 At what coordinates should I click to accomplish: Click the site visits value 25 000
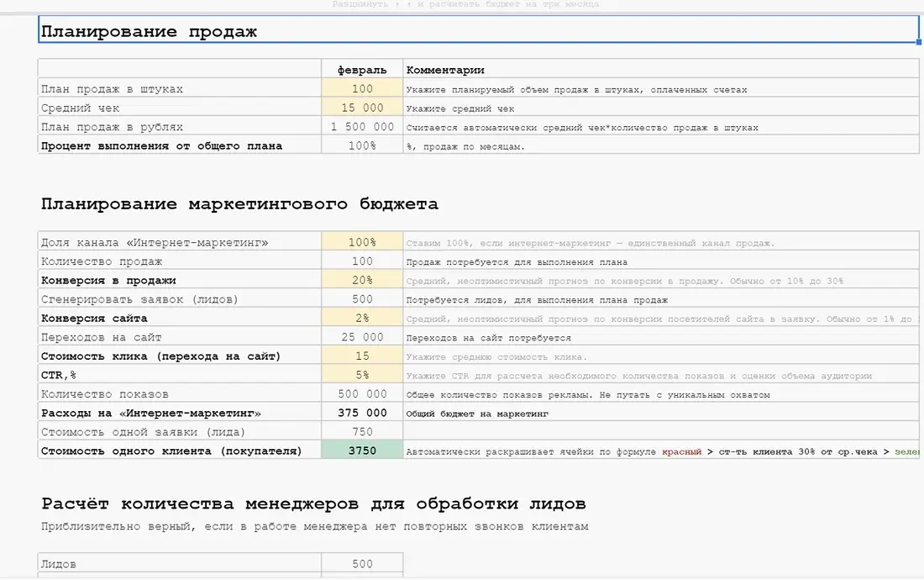[x=362, y=336]
